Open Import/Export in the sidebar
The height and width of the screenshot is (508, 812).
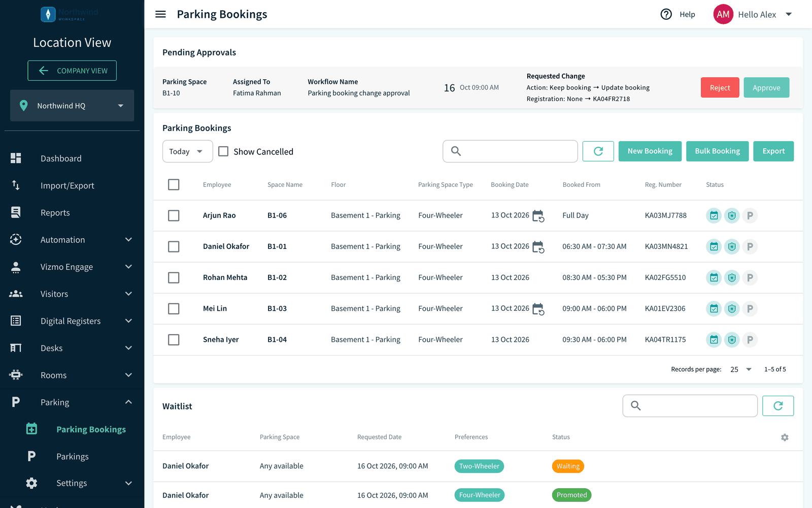[x=72, y=185]
